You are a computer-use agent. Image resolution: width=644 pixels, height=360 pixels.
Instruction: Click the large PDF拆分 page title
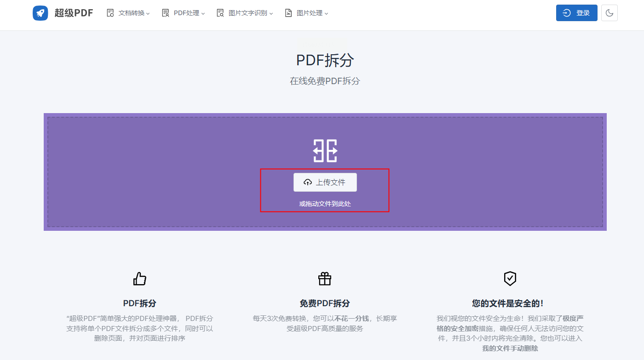point(325,60)
